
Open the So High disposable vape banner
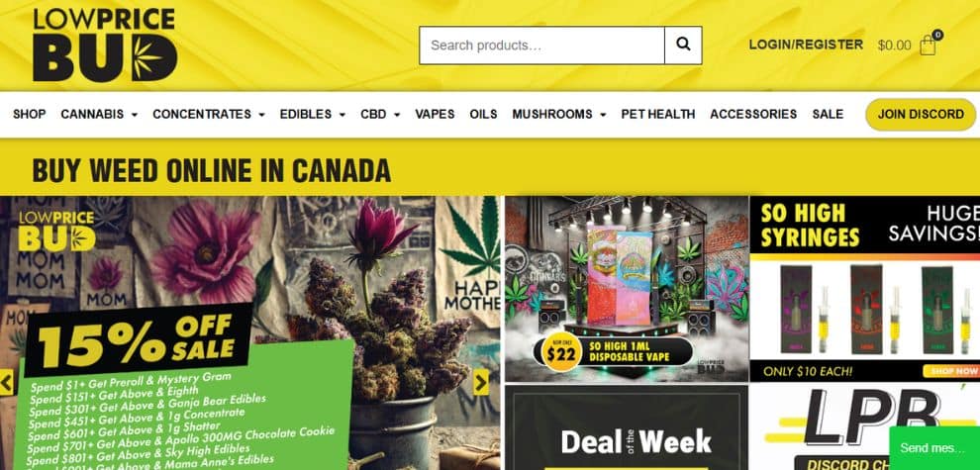tap(627, 289)
